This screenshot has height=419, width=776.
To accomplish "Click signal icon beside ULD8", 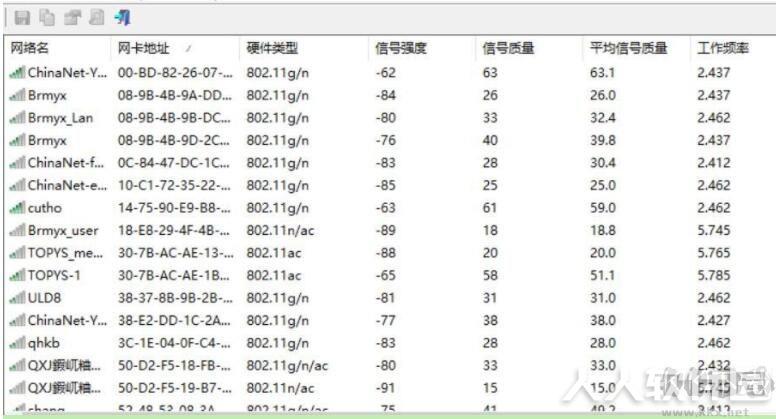I will [x=17, y=298].
